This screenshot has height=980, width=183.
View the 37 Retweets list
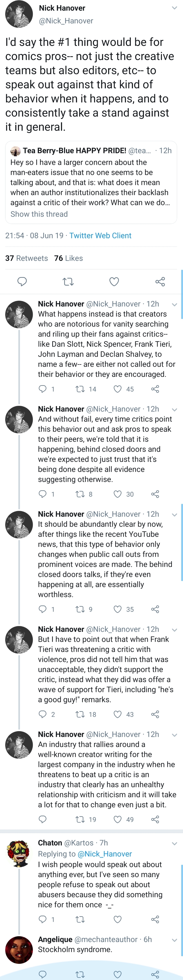click(x=27, y=258)
